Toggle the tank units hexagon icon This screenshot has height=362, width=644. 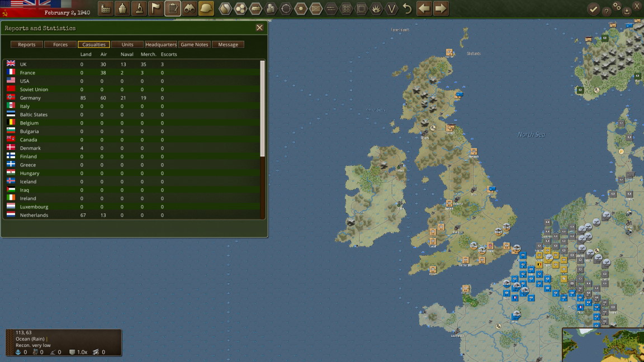(x=255, y=8)
